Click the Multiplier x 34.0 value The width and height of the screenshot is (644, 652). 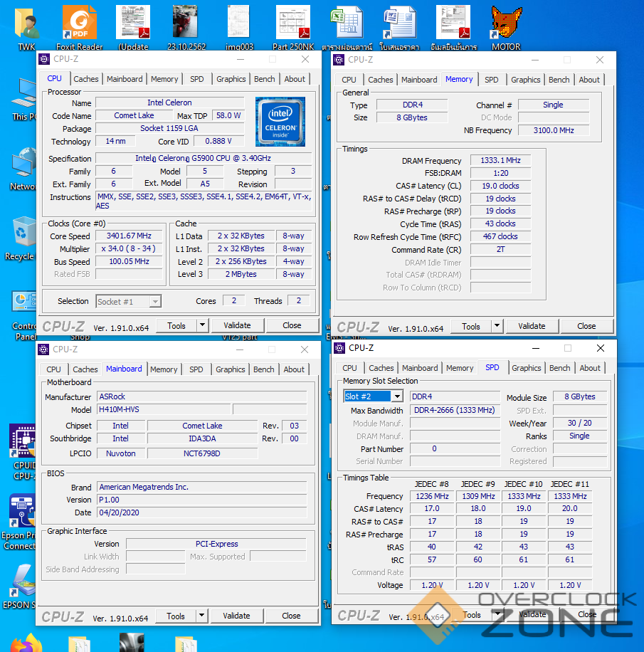pyautogui.click(x=129, y=248)
